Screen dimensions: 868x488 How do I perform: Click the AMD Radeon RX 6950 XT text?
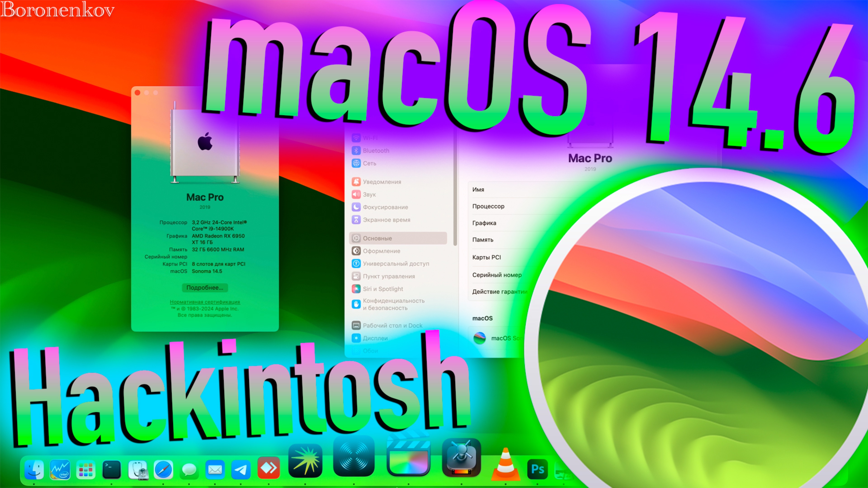coord(218,239)
